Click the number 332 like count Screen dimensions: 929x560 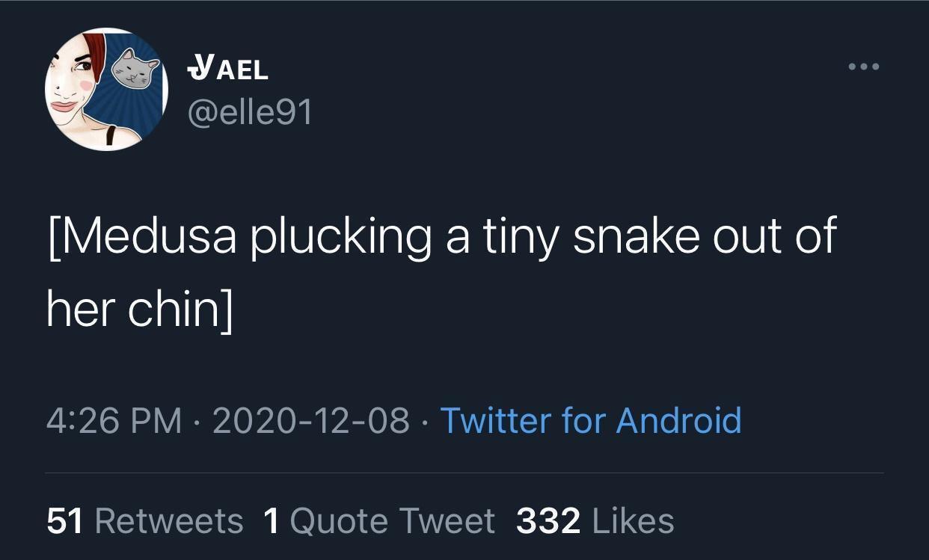tap(548, 521)
